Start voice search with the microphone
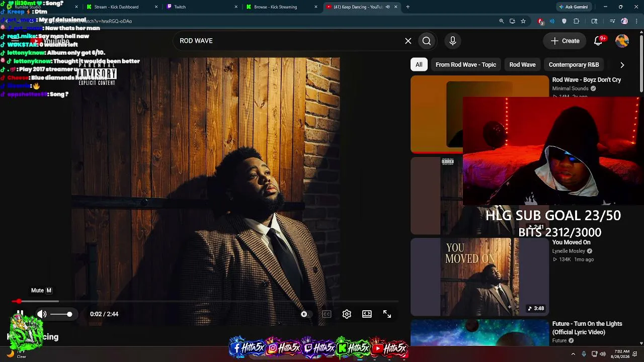 453,41
